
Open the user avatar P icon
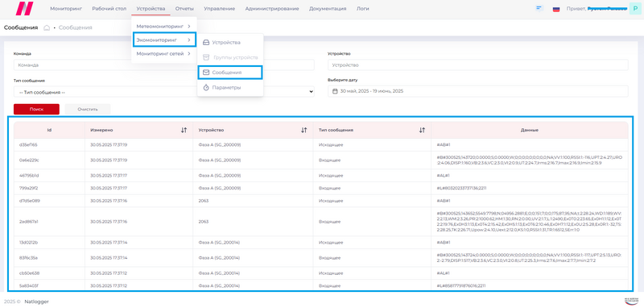635,8
